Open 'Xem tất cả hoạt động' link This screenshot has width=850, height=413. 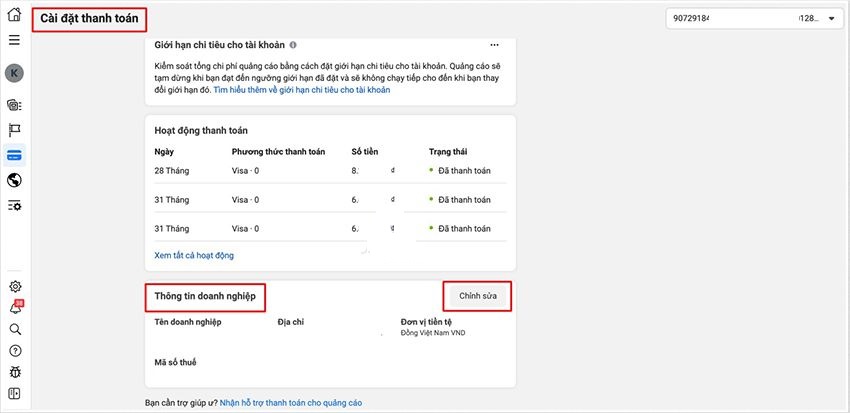(x=194, y=255)
